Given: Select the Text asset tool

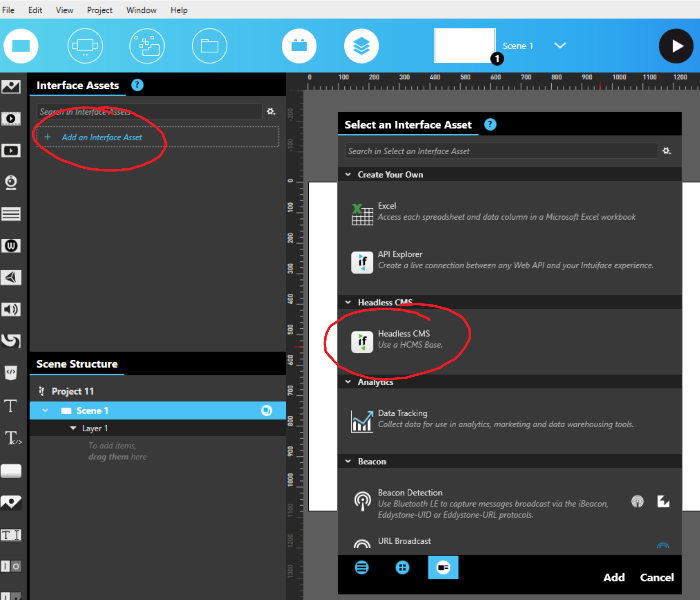Looking at the screenshot, I should tap(10, 406).
